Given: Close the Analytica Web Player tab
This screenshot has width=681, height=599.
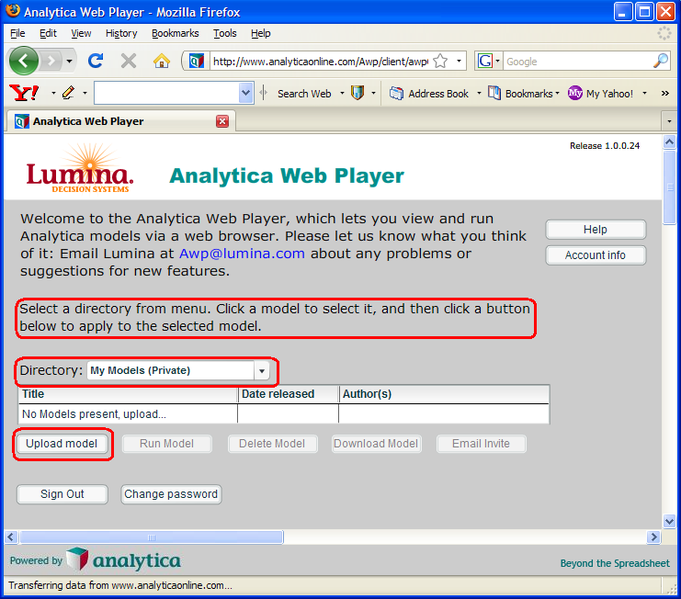Looking at the screenshot, I should (x=222, y=121).
